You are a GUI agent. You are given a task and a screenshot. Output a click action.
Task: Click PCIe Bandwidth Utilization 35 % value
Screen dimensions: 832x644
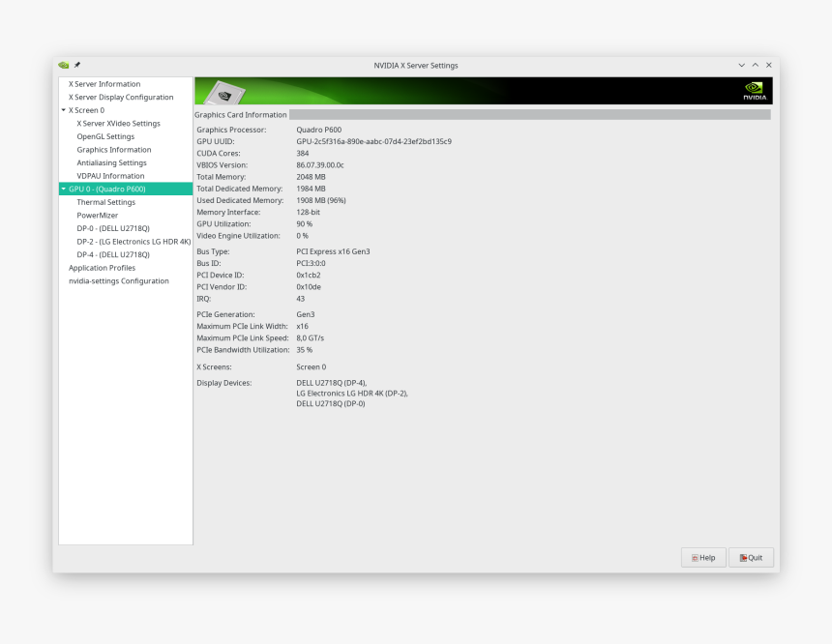point(305,350)
